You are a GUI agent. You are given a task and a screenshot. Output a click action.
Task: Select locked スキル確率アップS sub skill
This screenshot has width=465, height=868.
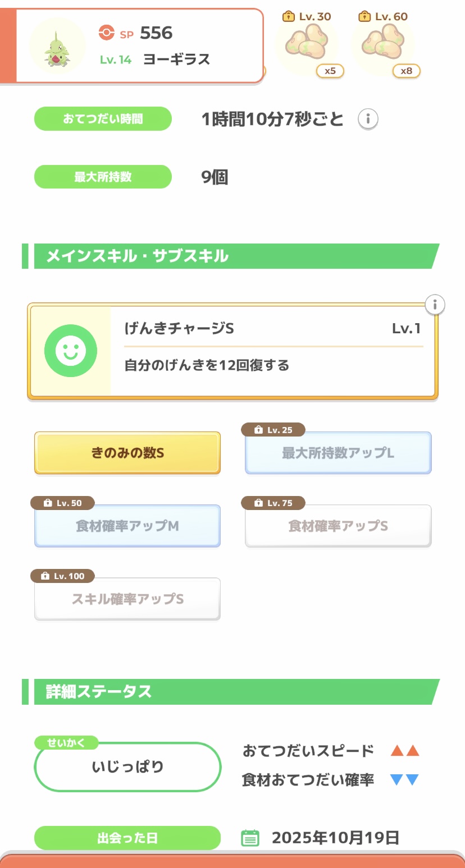tap(127, 599)
